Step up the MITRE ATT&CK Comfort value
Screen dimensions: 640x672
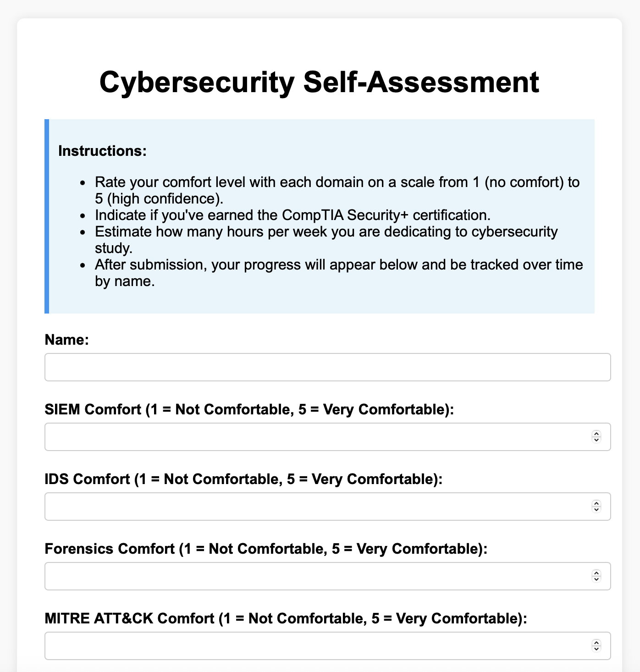tap(596, 643)
